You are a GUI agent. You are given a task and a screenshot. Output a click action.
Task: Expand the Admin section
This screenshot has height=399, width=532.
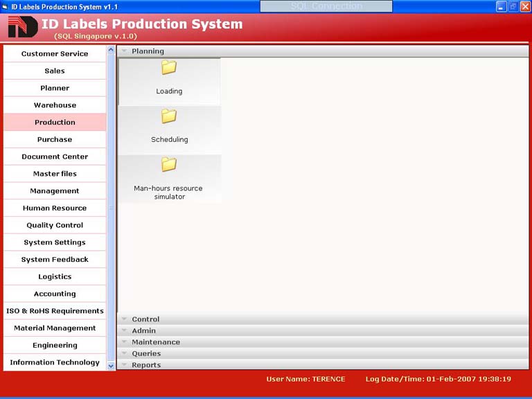click(x=143, y=331)
